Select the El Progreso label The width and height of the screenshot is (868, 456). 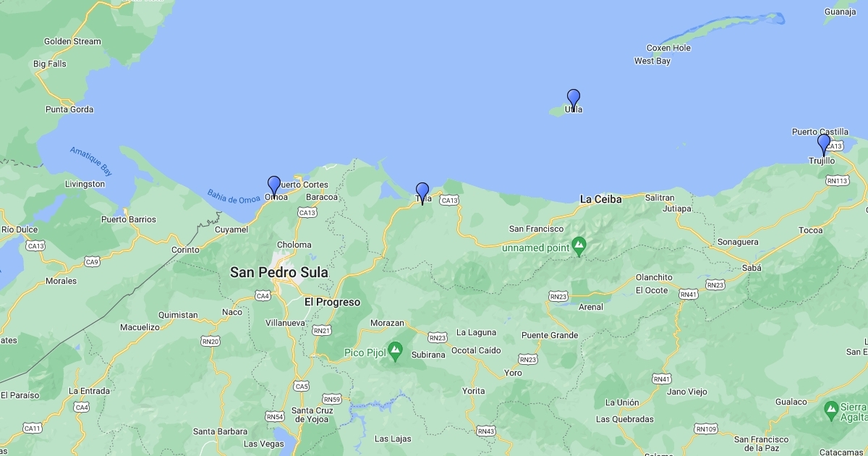pyautogui.click(x=332, y=302)
